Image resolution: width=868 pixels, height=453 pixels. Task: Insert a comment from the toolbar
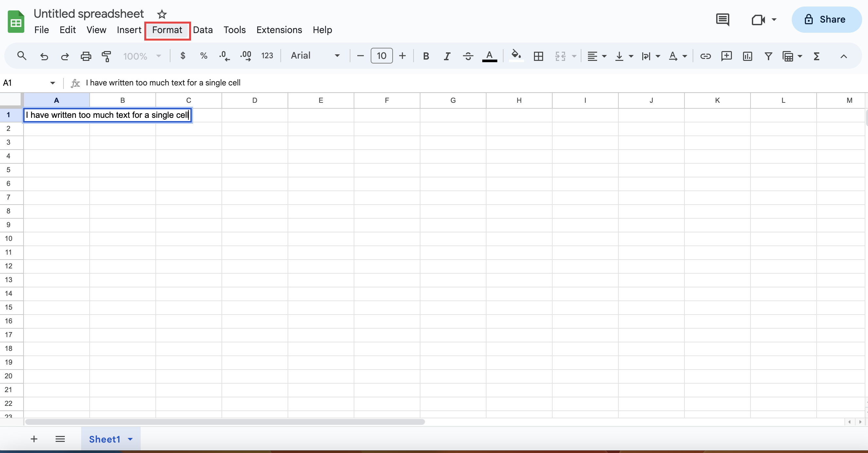coord(726,56)
